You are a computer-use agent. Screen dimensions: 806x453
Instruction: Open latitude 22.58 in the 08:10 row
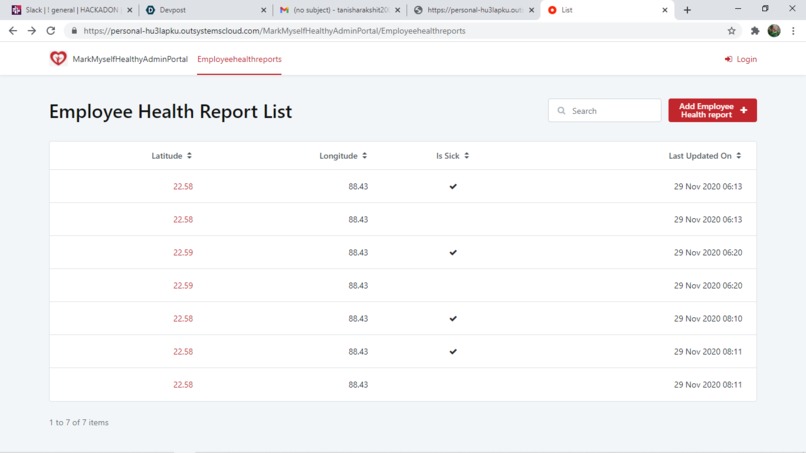[183, 318]
